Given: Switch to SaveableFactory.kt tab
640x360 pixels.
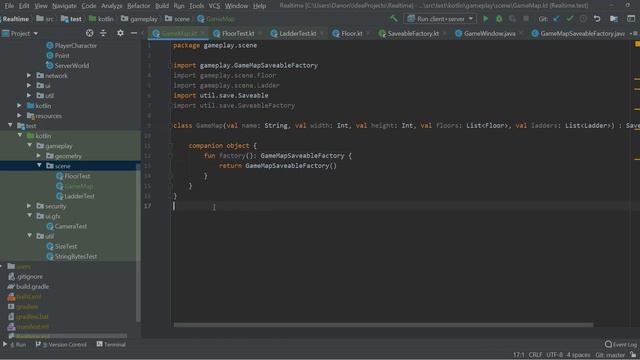Looking at the screenshot, I should tap(413, 33).
